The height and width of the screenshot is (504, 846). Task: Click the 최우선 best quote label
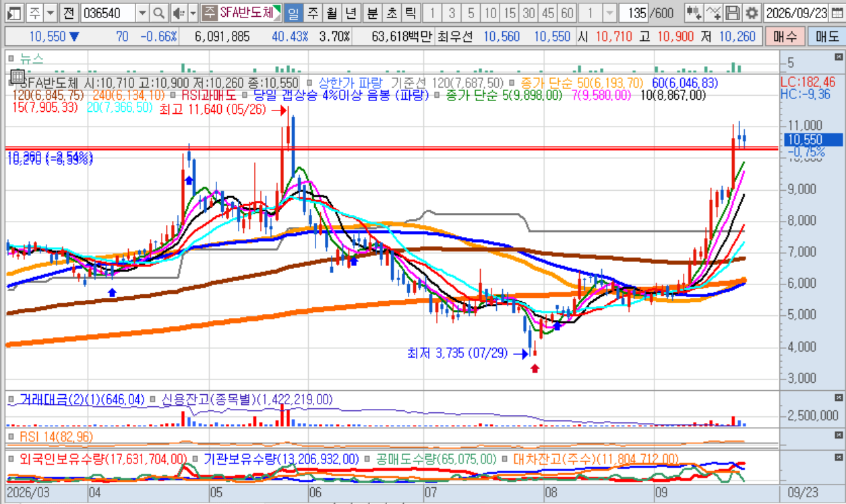455,36
